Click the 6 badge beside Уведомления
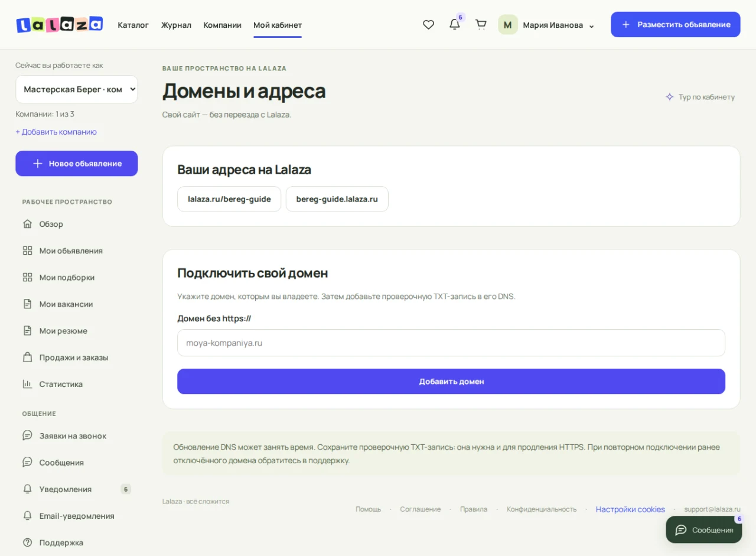This screenshot has width=756, height=556. click(126, 489)
